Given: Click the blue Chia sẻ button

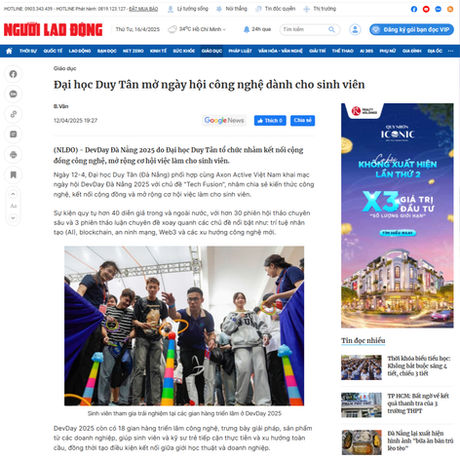Looking at the screenshot, I should click(302, 120).
